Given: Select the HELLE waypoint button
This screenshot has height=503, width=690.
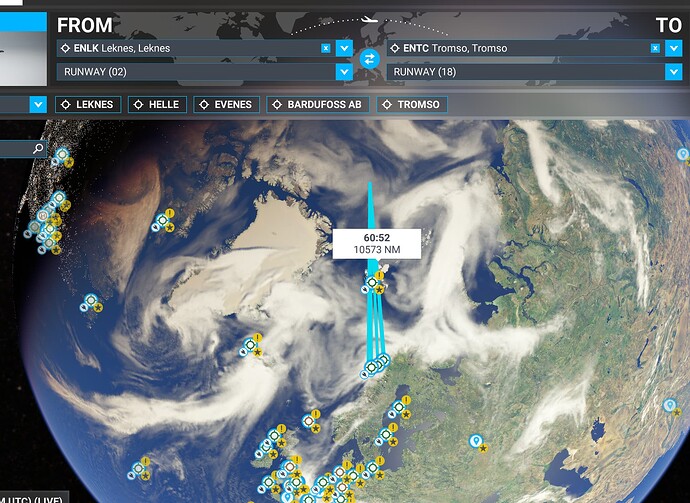Looking at the screenshot, I should coord(158,105).
